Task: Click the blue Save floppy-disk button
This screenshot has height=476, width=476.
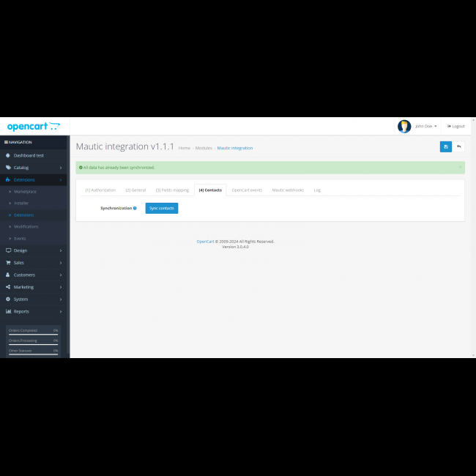Action: tap(445, 146)
